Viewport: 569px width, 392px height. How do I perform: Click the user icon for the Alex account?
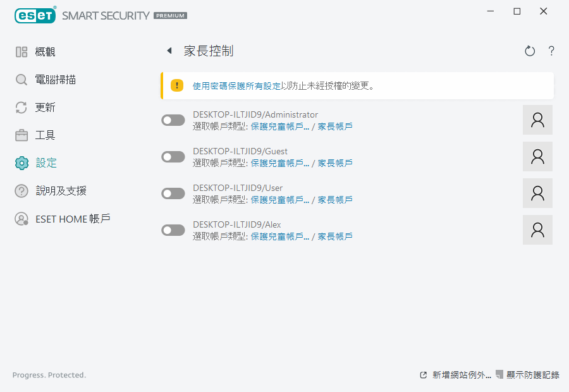coord(537,230)
